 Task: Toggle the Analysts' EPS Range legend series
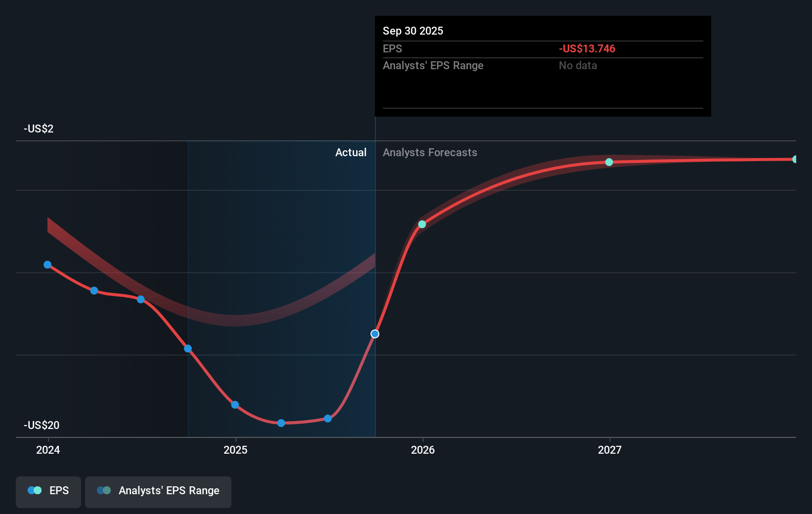click(158, 491)
